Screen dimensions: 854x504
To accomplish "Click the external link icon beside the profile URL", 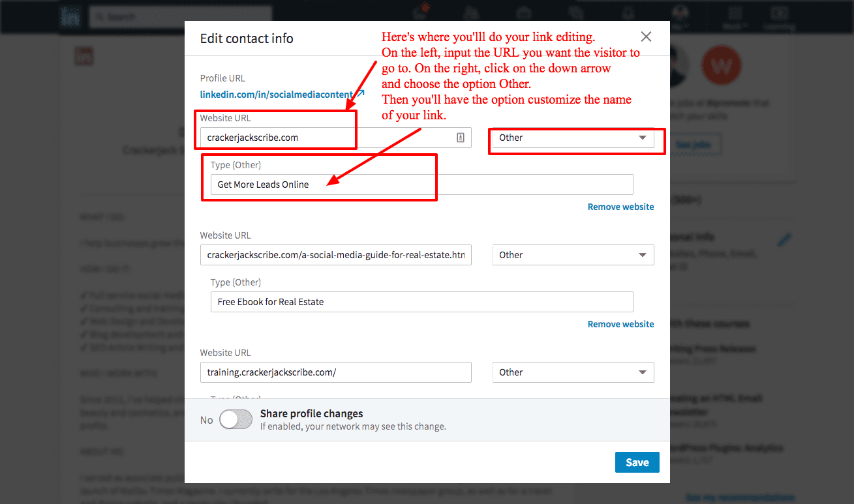I will pyautogui.click(x=360, y=94).
